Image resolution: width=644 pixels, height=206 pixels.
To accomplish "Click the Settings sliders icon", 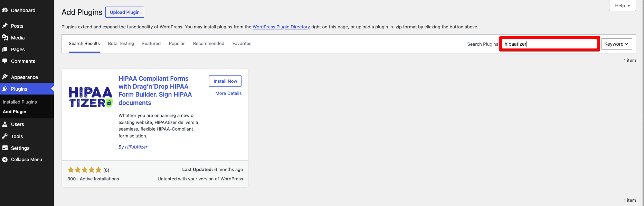I will [5, 148].
